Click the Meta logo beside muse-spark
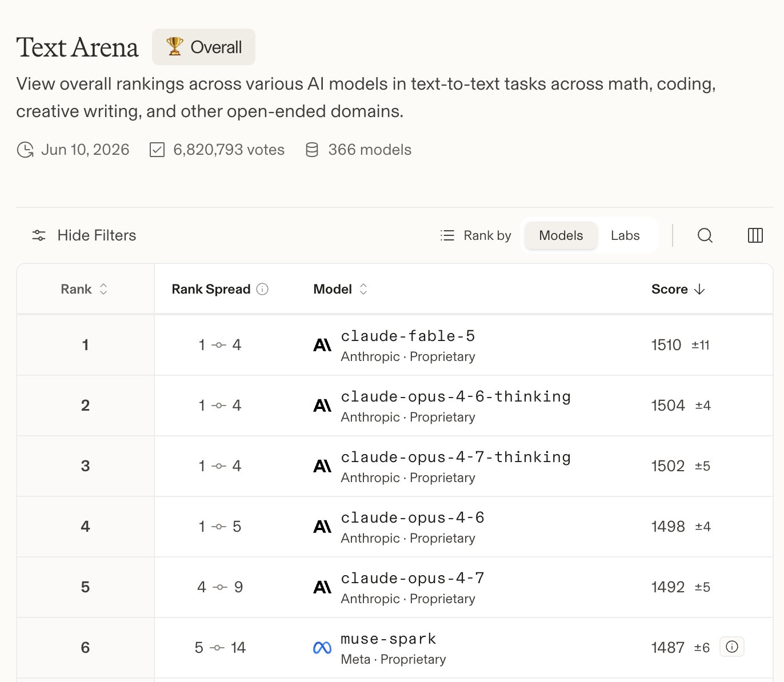 point(322,648)
